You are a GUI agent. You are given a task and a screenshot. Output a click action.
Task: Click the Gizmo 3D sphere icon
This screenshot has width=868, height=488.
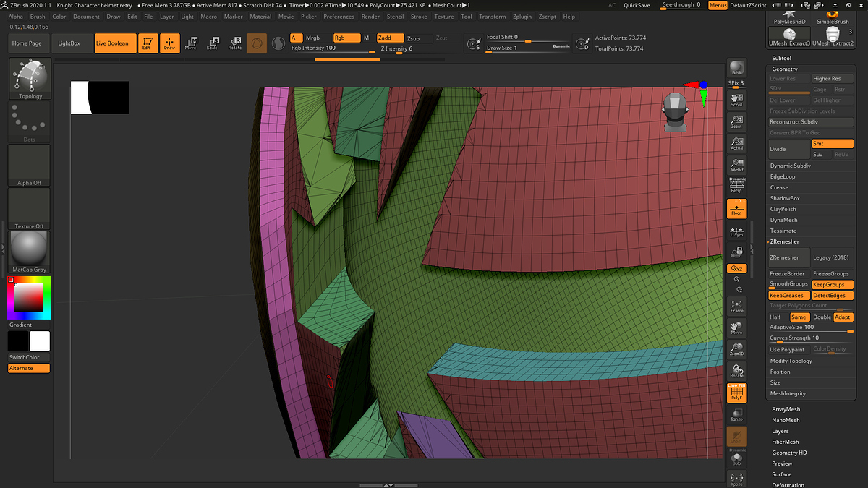tap(257, 43)
